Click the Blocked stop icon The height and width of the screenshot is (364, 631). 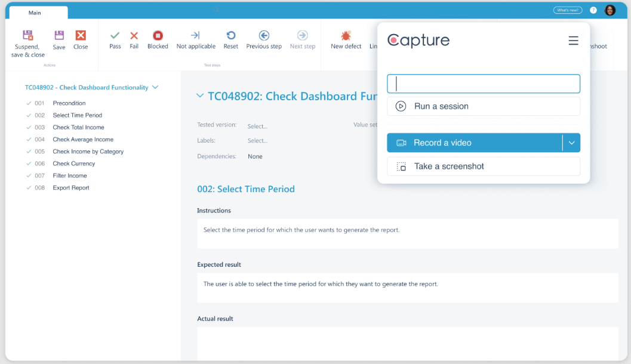(x=158, y=36)
